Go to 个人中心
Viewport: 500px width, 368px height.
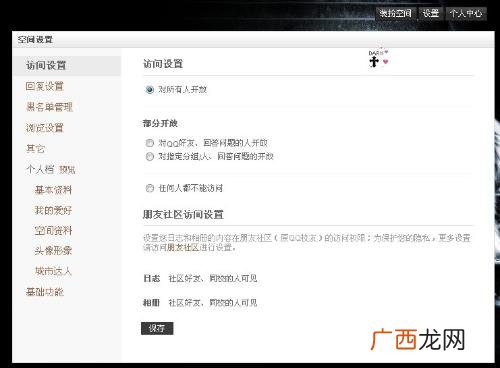(466, 13)
